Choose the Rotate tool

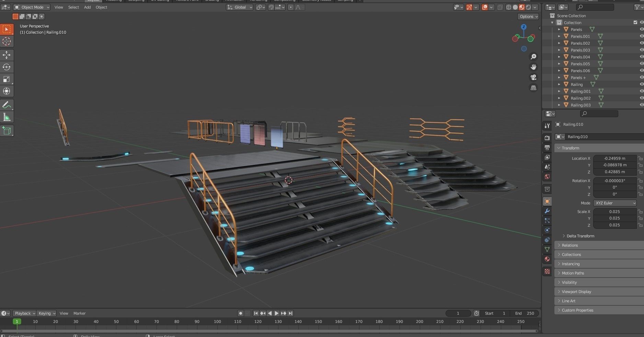[x=7, y=67]
